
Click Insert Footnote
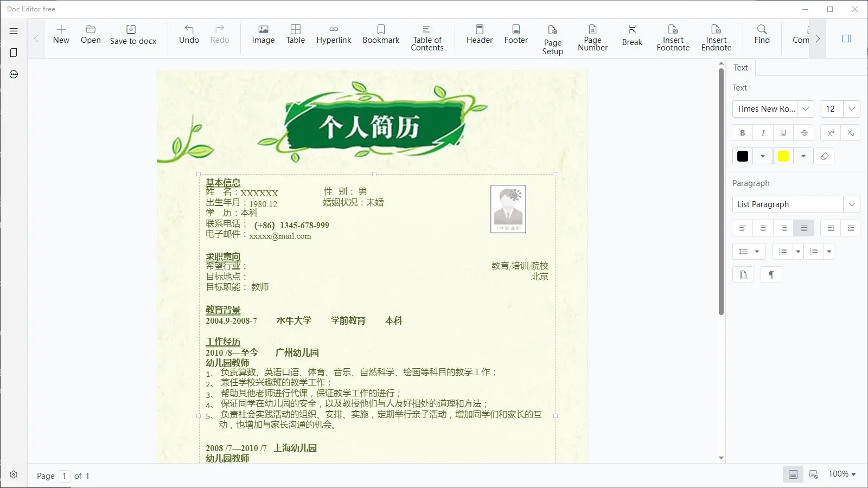pyautogui.click(x=673, y=38)
